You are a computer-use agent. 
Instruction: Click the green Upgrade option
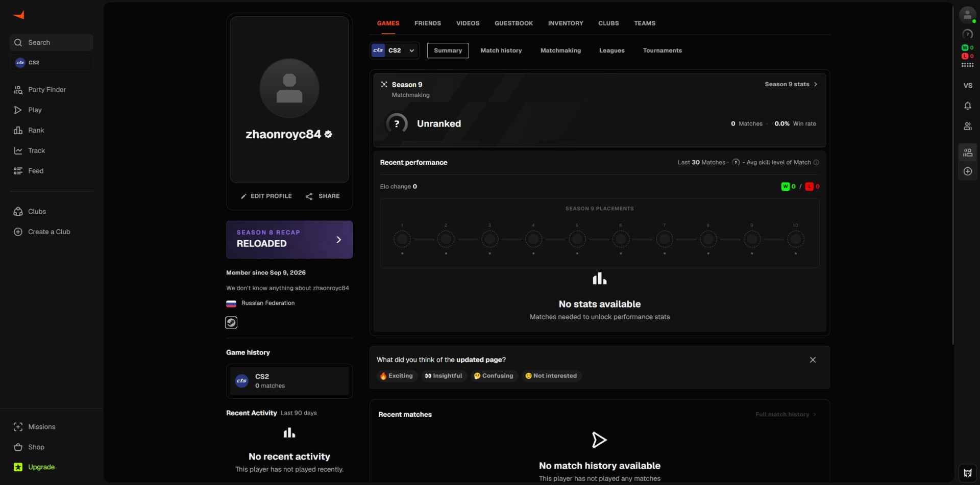[x=41, y=467]
